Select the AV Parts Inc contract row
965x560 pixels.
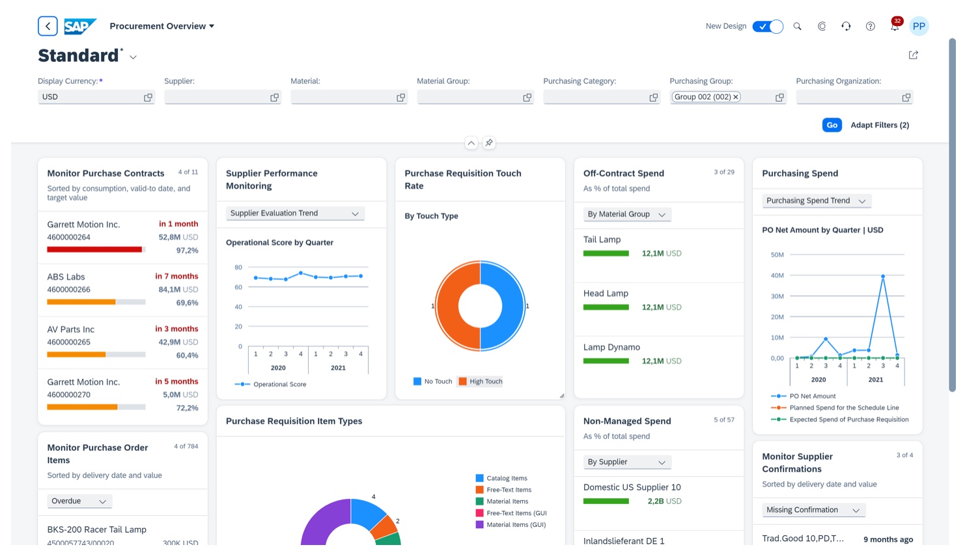coord(122,342)
